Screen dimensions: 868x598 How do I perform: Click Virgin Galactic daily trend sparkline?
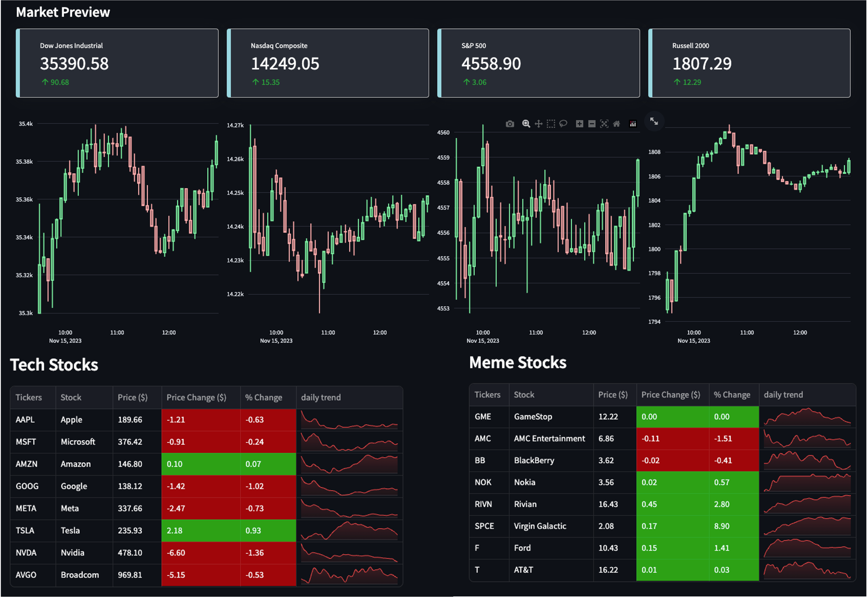coord(807,526)
